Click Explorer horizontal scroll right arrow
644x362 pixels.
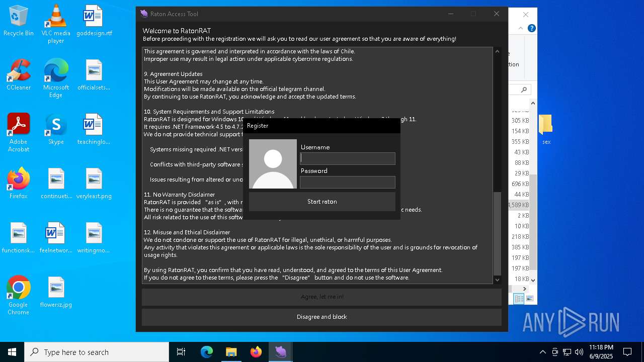pyautogui.click(x=525, y=289)
